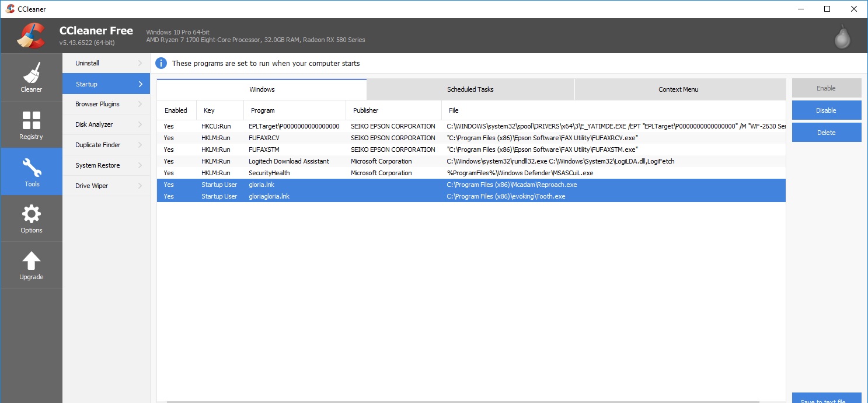Image resolution: width=868 pixels, height=403 pixels.
Task: Click the Tooth.exe file path
Action: (506, 196)
